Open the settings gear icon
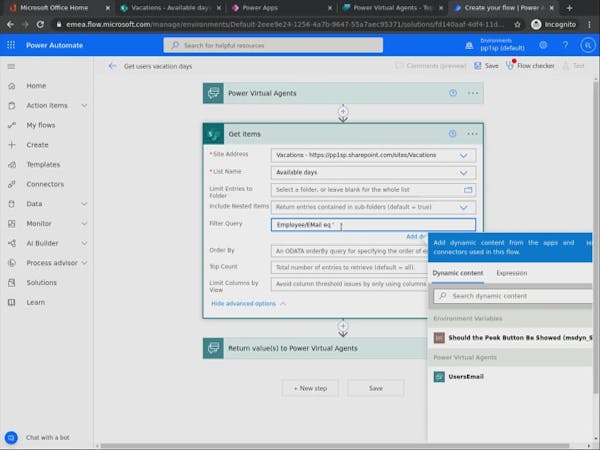 (543, 45)
